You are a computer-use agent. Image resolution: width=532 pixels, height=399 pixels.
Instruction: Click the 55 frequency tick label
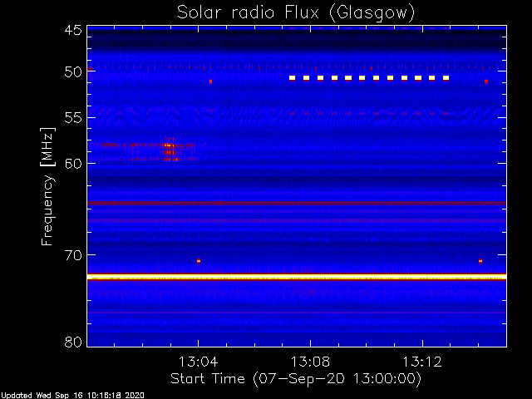73,118
